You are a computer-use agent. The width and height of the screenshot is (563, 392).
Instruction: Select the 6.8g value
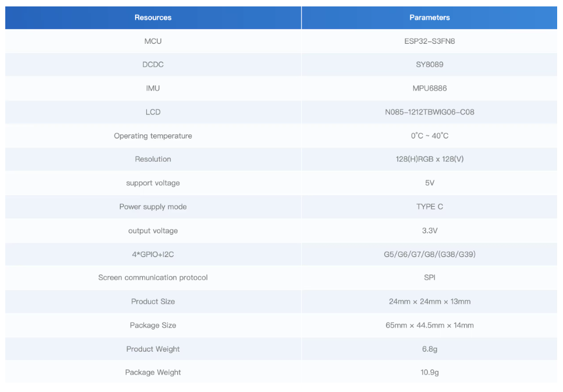click(x=430, y=349)
